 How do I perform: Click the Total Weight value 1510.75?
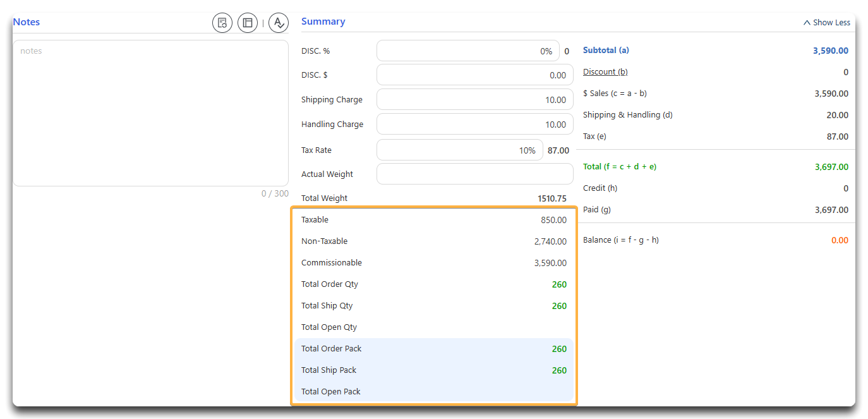(x=552, y=198)
